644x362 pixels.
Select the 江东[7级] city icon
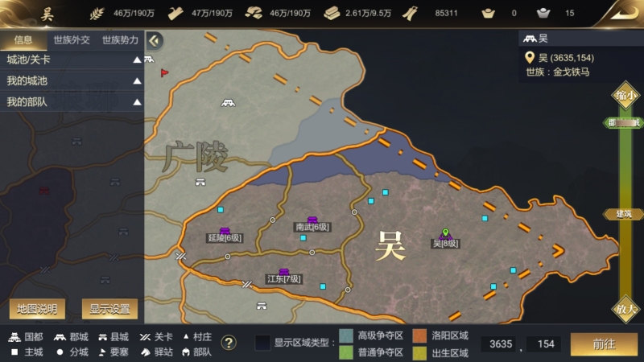click(284, 272)
